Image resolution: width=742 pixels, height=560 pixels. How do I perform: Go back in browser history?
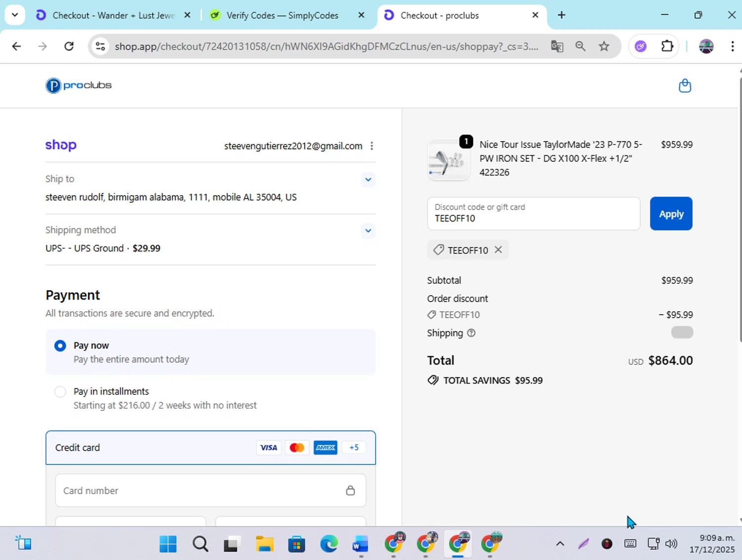[x=16, y=46]
